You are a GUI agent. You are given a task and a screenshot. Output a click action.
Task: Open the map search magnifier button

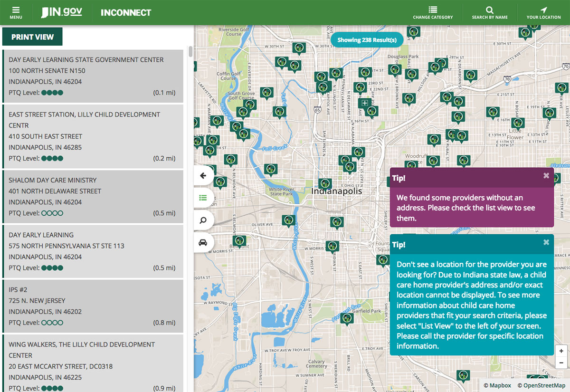[x=203, y=220]
